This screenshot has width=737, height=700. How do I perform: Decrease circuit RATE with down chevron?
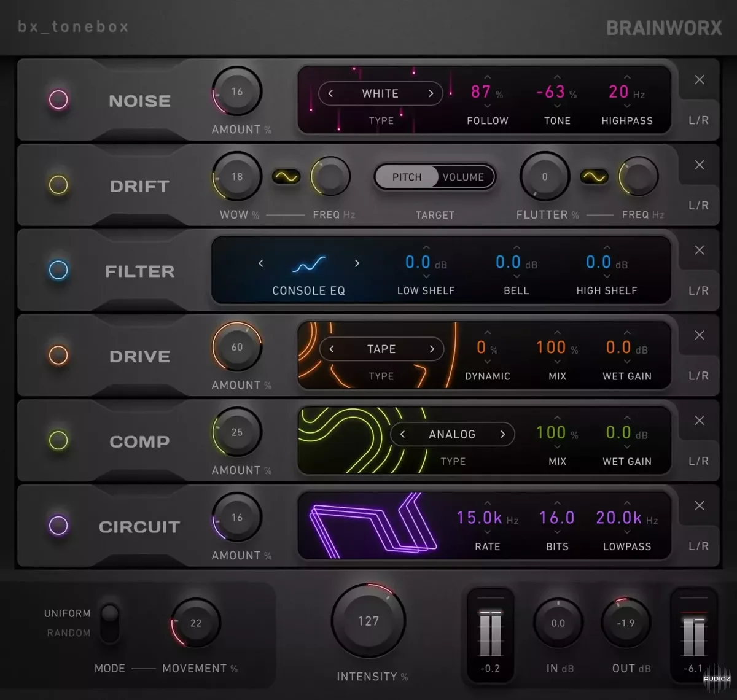(487, 532)
